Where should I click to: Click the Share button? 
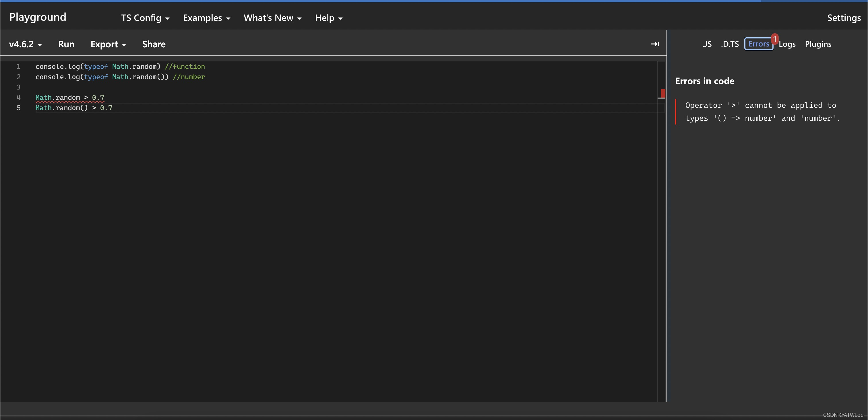click(154, 44)
